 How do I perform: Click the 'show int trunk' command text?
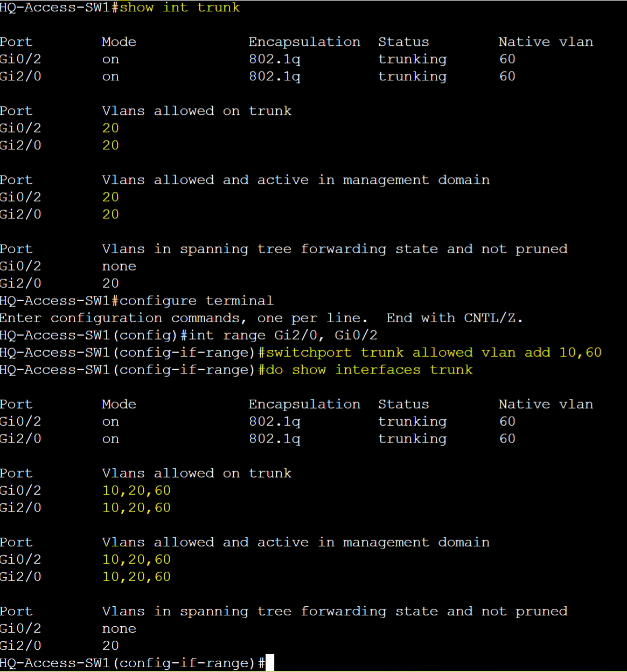179,8
